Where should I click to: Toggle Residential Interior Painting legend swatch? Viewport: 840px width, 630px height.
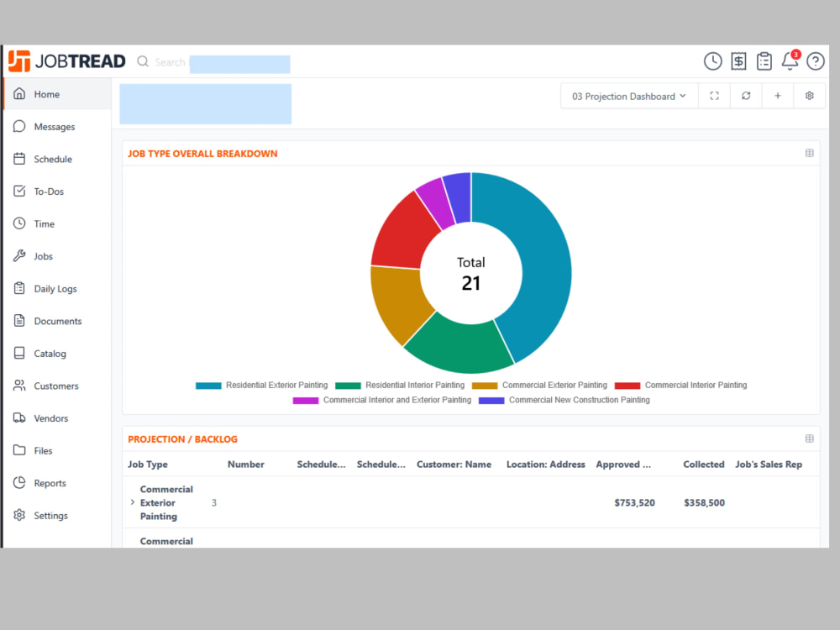point(348,386)
